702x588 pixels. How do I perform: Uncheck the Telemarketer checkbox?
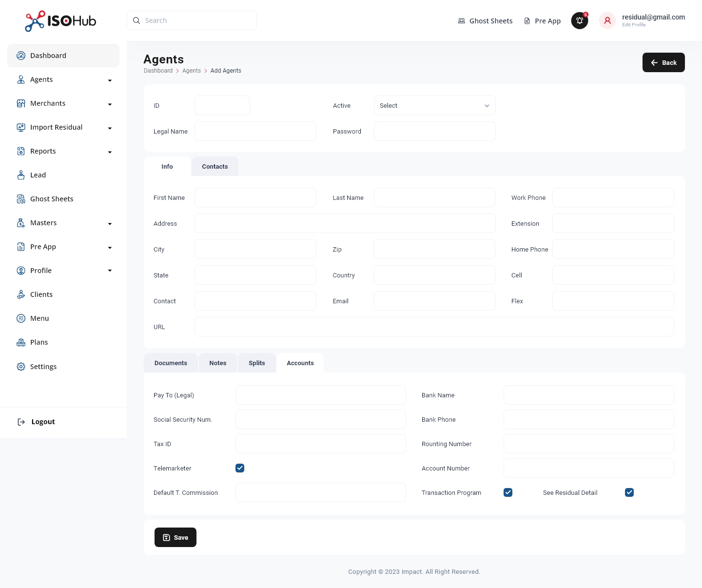pos(240,468)
